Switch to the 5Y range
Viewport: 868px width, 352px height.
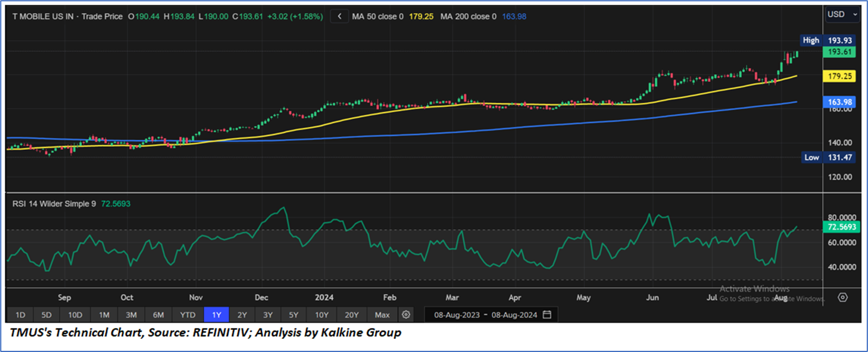(294, 315)
